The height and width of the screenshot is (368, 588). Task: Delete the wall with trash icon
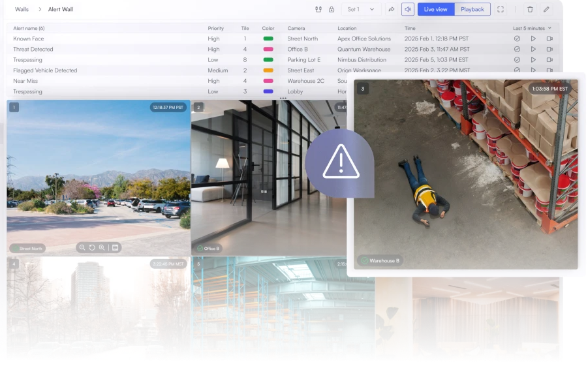[x=530, y=9]
